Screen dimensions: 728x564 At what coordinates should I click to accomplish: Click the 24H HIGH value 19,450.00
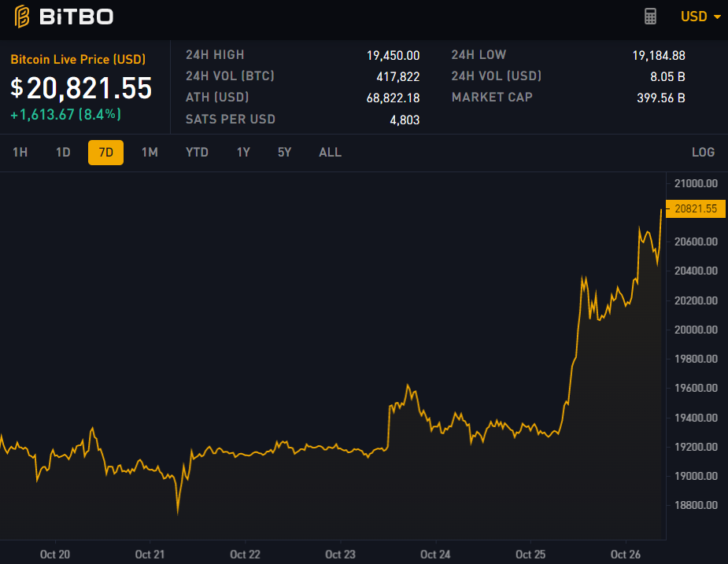pyautogui.click(x=394, y=56)
